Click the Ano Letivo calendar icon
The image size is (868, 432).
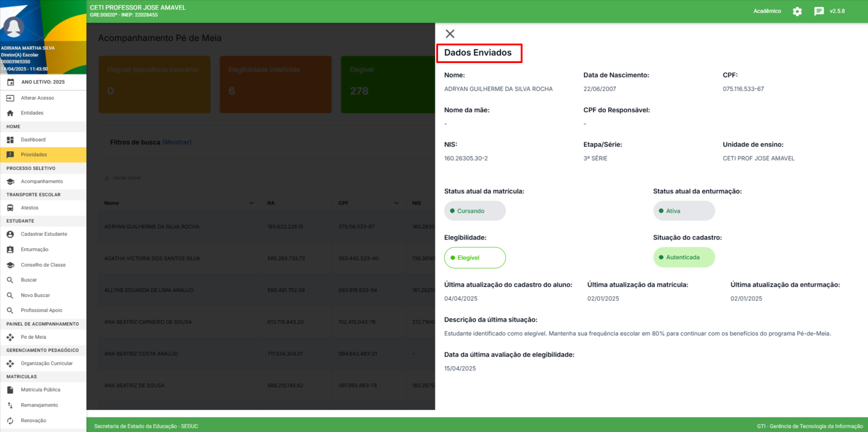(10, 82)
